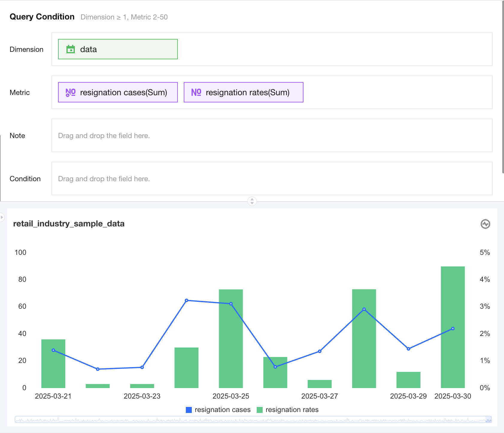Click the vertical scrollbar on the right edge
Screen dimensions: 504x433
503,87
